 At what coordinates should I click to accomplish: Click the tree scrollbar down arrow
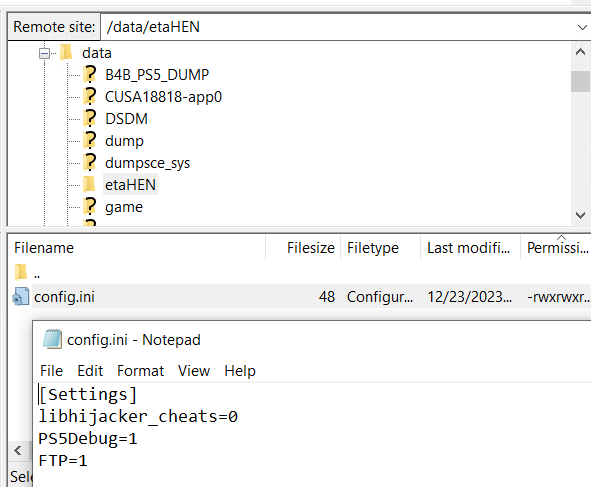point(580,215)
